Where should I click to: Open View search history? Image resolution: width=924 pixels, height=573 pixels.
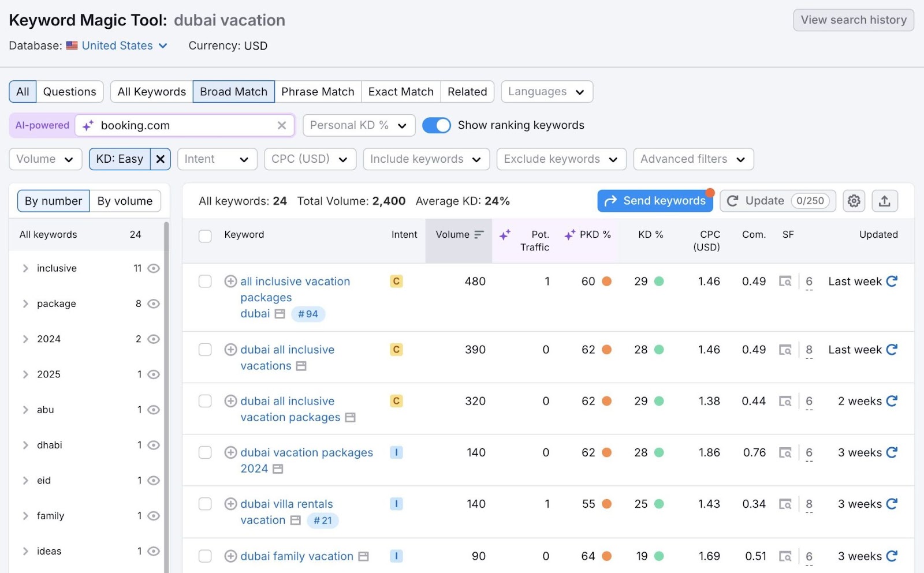click(853, 20)
